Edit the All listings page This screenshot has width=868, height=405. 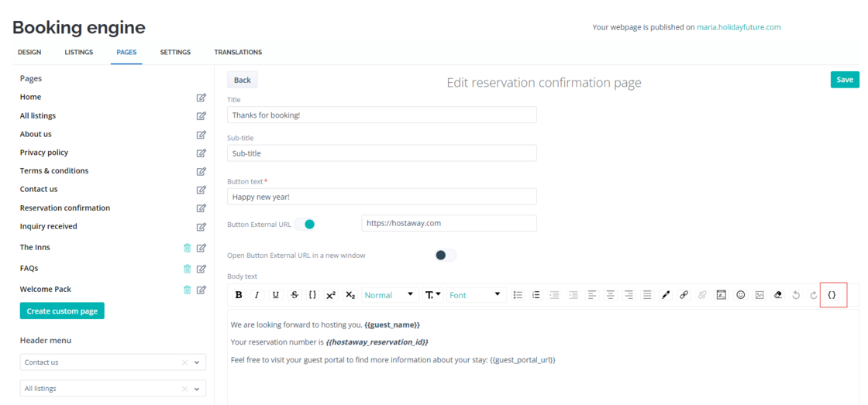[201, 116]
